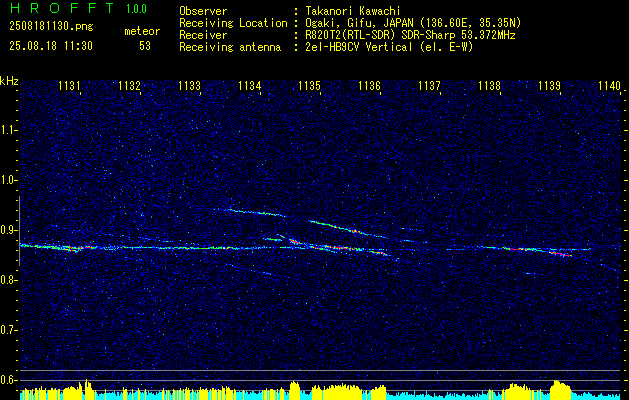Click the 1133 time axis marker
This screenshot has height=400, width=629.
pyautogui.click(x=189, y=86)
